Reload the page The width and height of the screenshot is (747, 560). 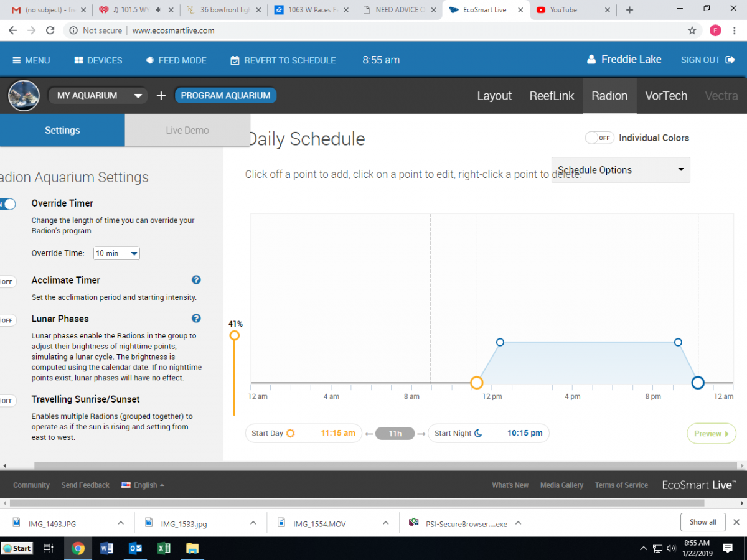click(x=50, y=30)
